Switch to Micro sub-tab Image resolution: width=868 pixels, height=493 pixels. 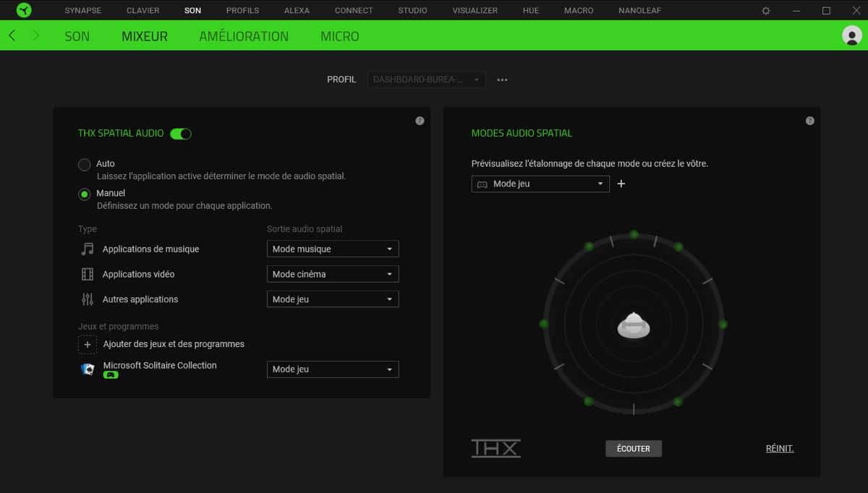(340, 36)
